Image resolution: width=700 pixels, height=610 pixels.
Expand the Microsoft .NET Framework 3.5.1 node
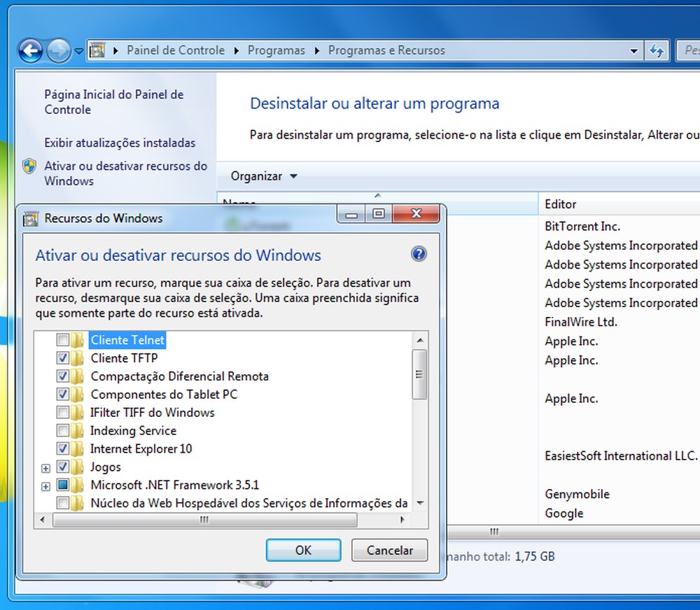pyautogui.click(x=45, y=485)
